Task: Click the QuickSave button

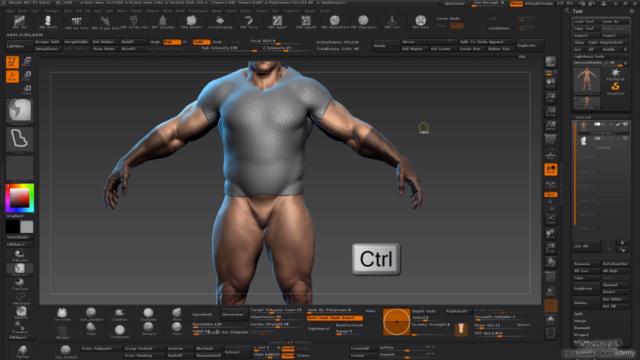Action: point(454,3)
